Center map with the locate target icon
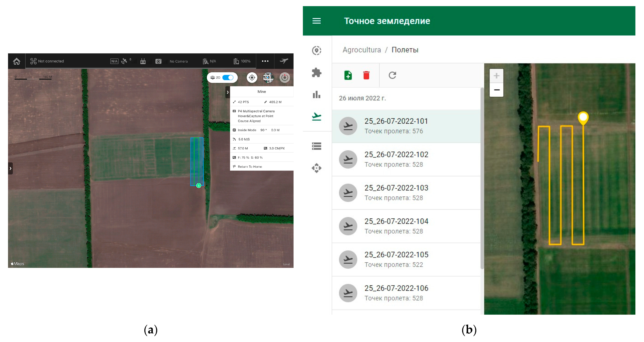The width and height of the screenshot is (644, 342). [252, 78]
